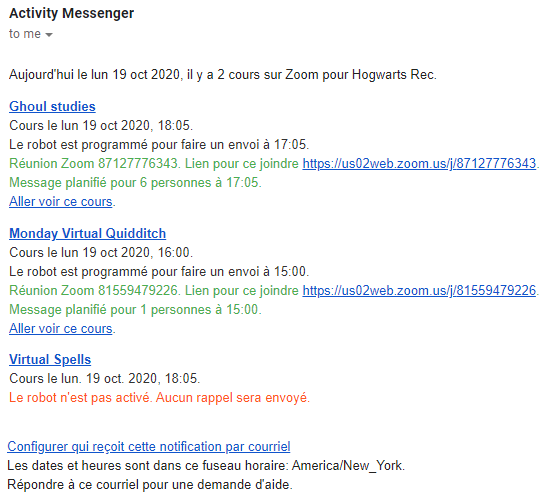Click 'Cours le lun. 19 oct. 2020, 18:05' under Virtual Spells
Viewport: 548px width, 502px height.
click(x=104, y=379)
